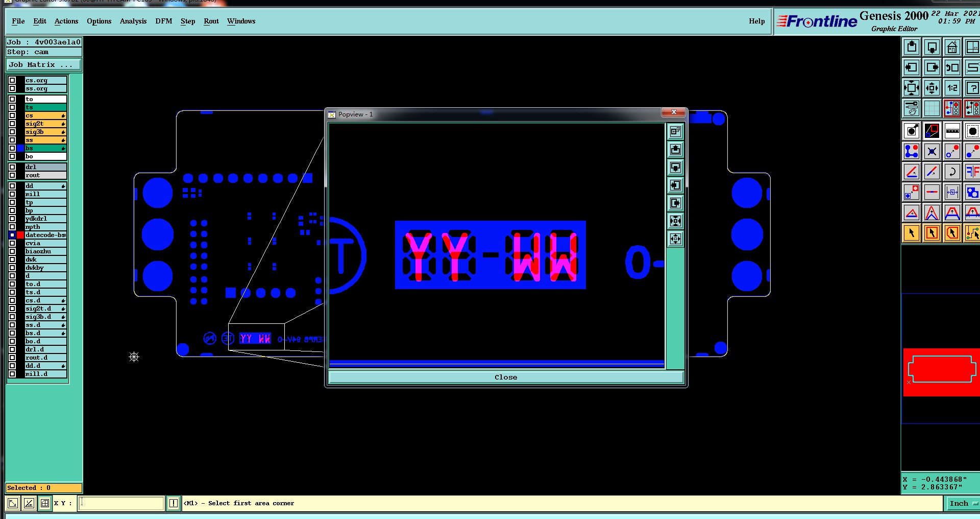Select the ruler measure tool
Screen dimensions: 980x519
point(952,131)
